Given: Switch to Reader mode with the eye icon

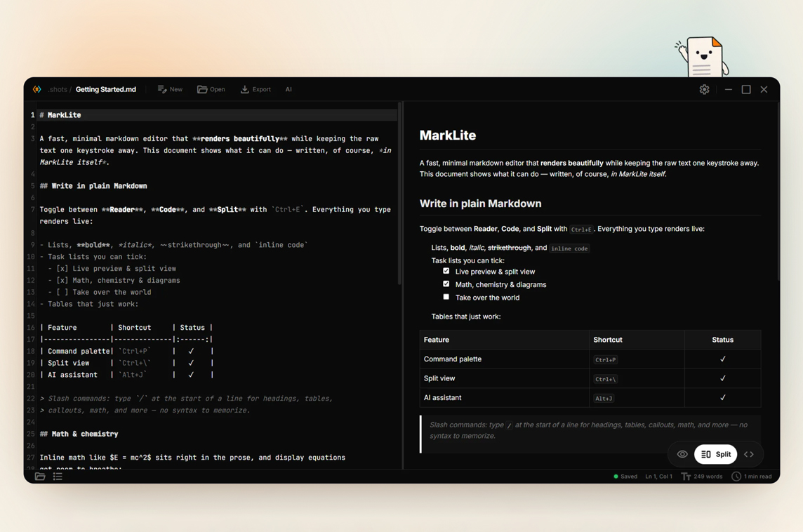Looking at the screenshot, I should [682, 454].
